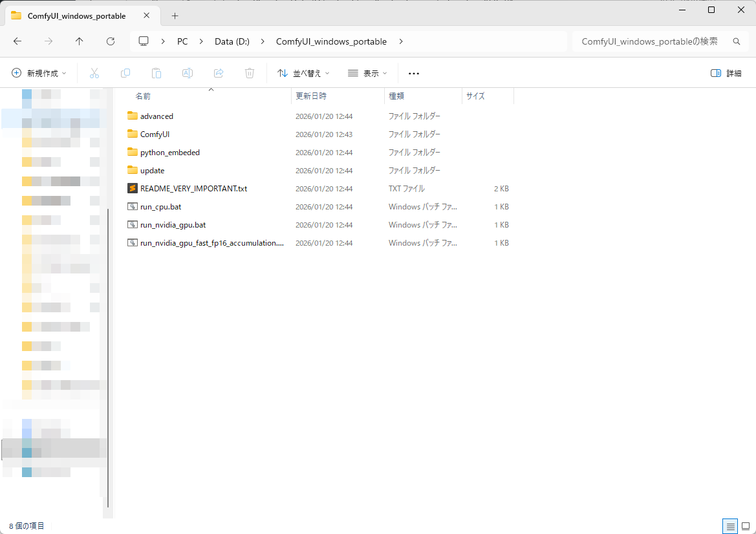Image resolution: width=756 pixels, height=534 pixels.
Task: Switch to details list view icon
Action: click(x=730, y=526)
